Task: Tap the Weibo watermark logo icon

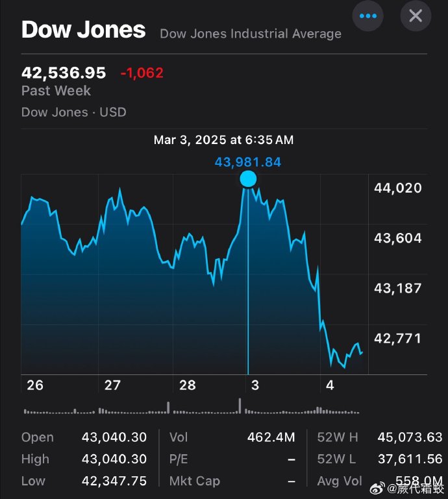Action: point(377,488)
